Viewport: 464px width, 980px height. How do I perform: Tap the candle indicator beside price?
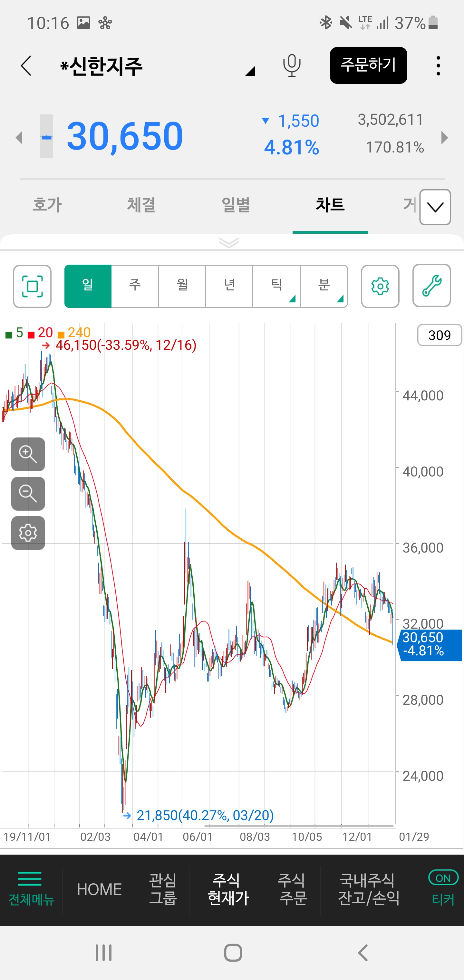point(47,136)
